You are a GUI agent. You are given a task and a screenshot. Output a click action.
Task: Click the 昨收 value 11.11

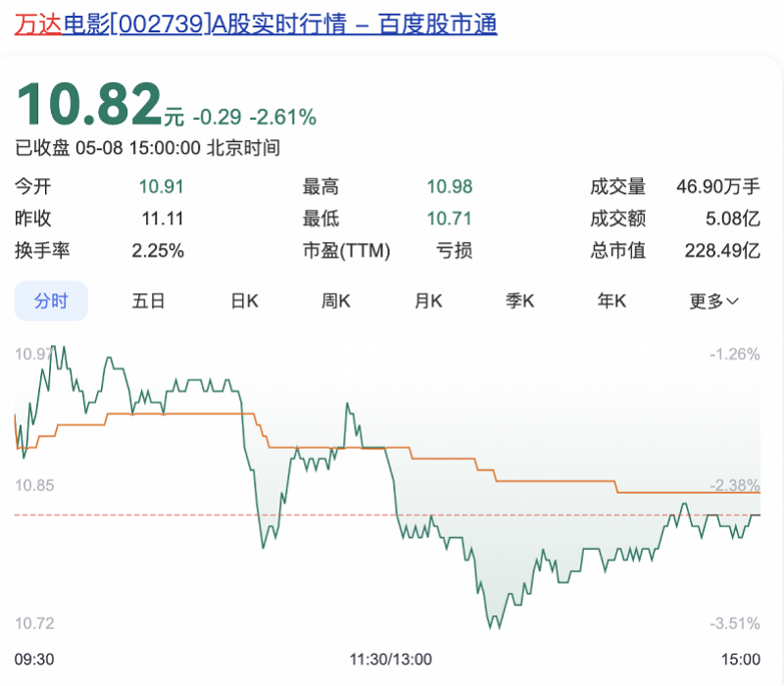tap(163, 219)
